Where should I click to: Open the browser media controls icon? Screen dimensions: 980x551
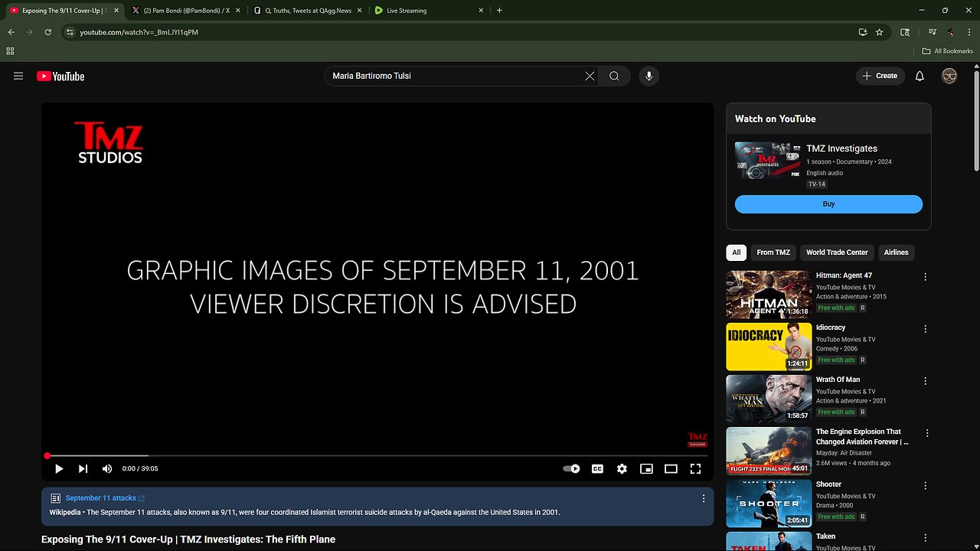tap(932, 32)
